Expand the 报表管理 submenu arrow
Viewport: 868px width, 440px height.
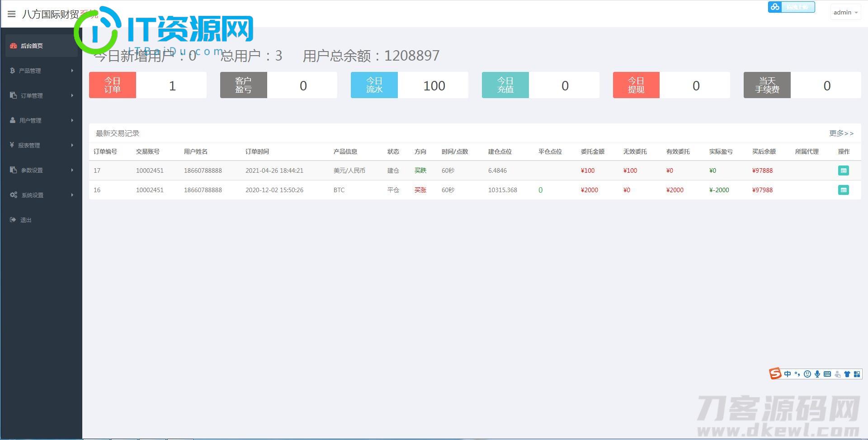[x=72, y=145]
